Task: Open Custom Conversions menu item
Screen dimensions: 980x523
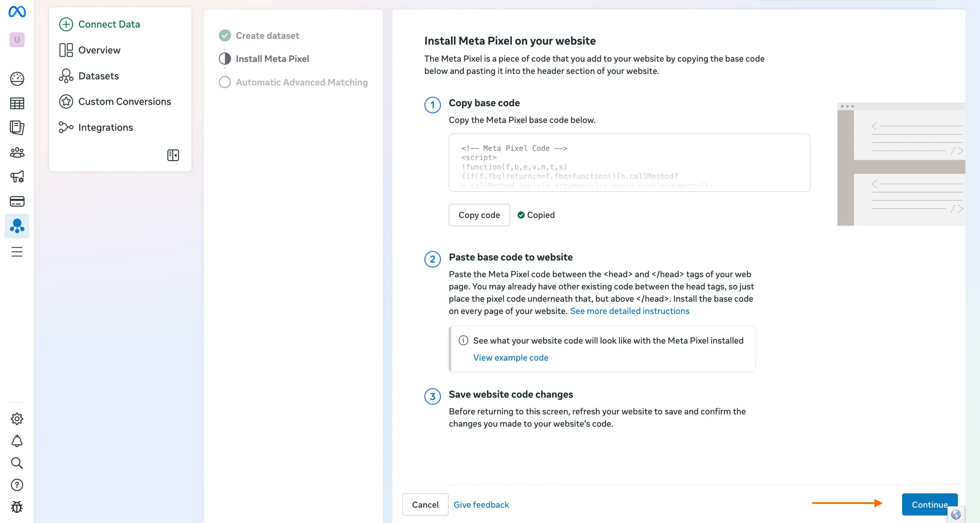Action: click(x=125, y=101)
